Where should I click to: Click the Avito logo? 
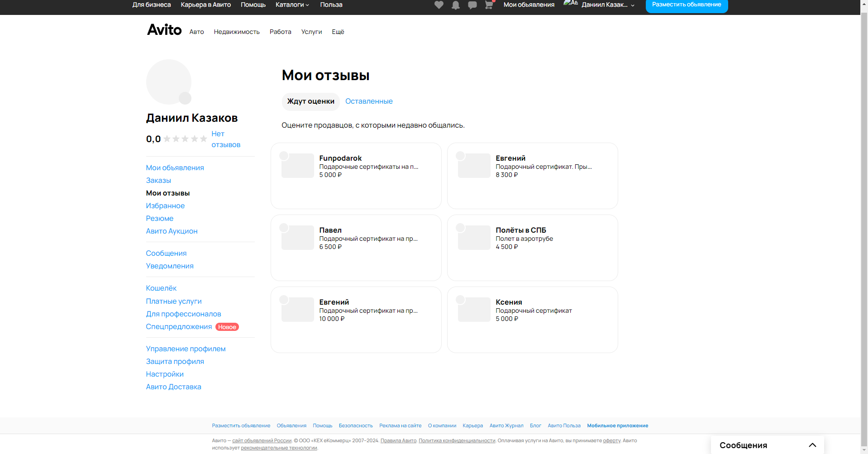click(164, 30)
